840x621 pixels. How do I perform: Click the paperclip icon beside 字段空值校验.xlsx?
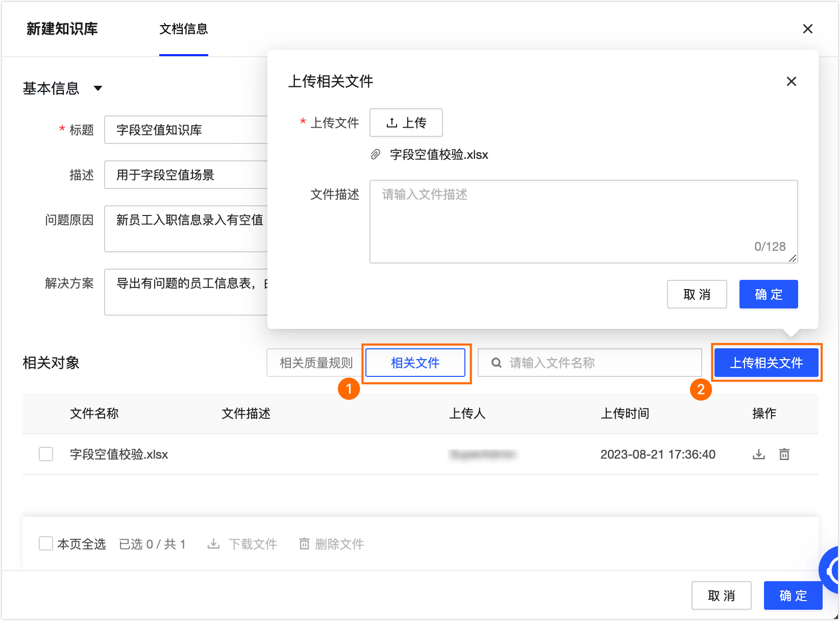tap(375, 155)
